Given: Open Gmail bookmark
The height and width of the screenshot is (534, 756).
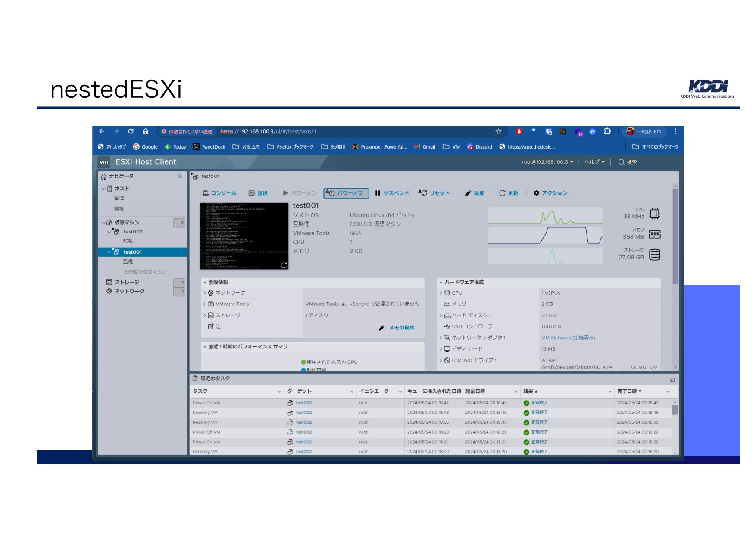Looking at the screenshot, I should click(x=425, y=147).
